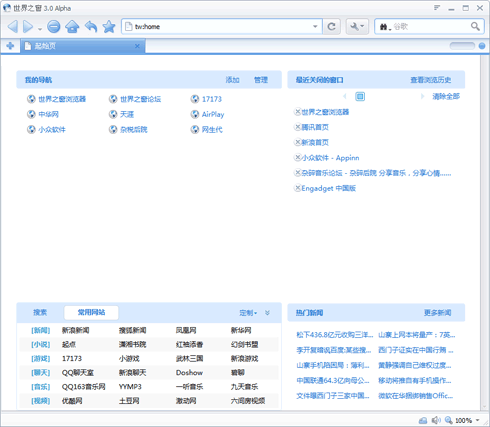The width and height of the screenshot is (490, 427).
Task: Open the 定制 dropdown
Action: pos(248,313)
